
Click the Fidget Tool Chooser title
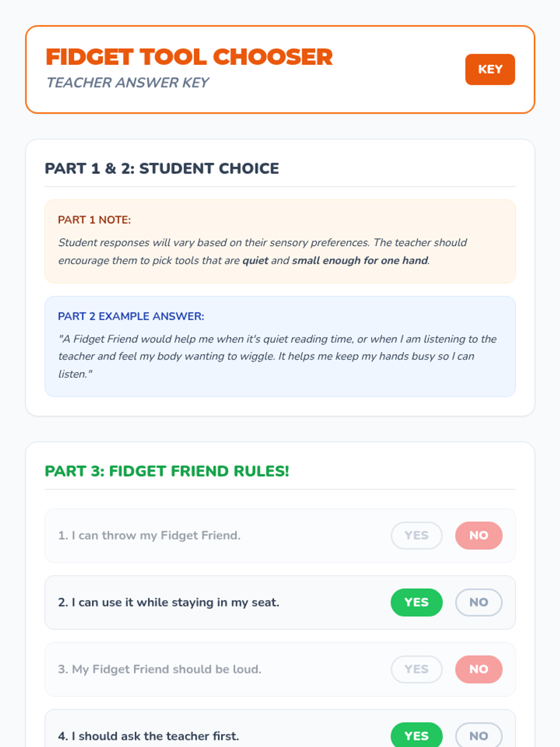(189, 57)
